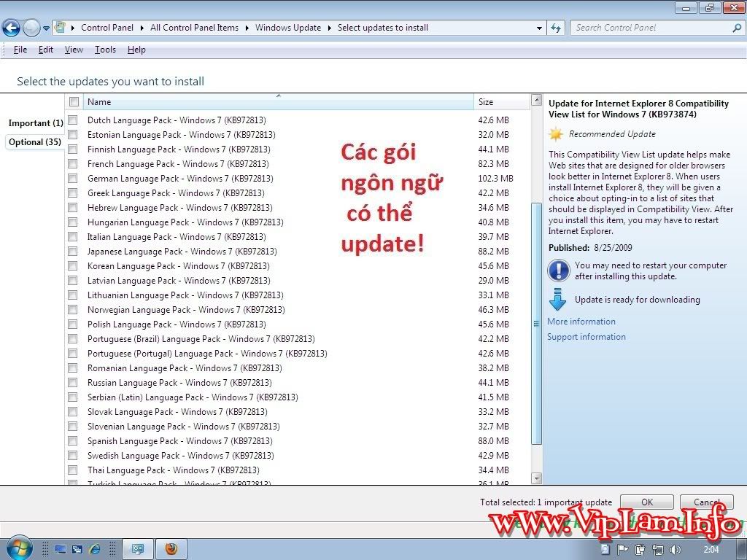Click the address bar refresh icon
747x560 pixels.
click(x=555, y=28)
